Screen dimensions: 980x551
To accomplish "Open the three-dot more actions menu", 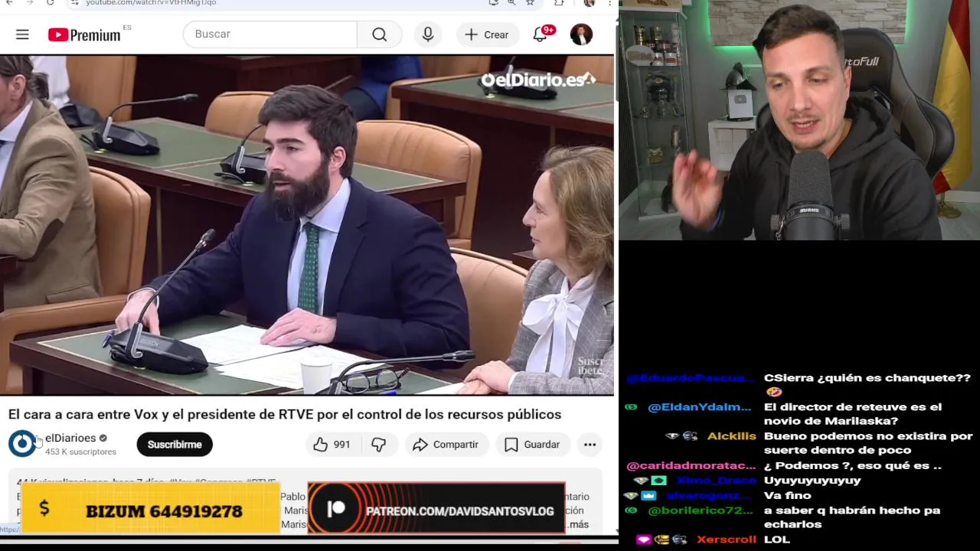I will click(x=590, y=445).
